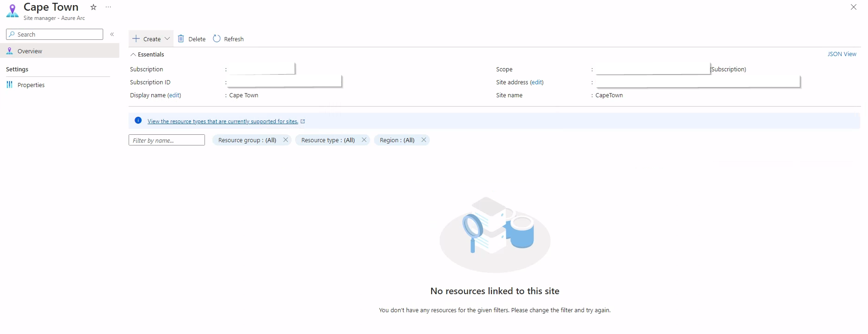Open the more options ellipsis menu
868x334 pixels.
(x=108, y=7)
